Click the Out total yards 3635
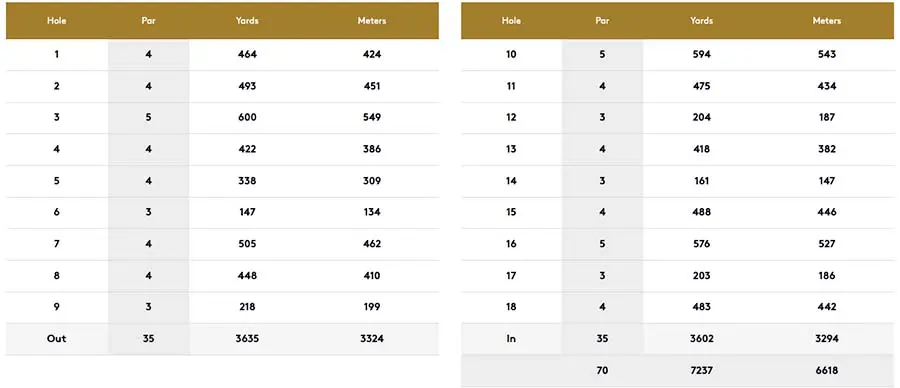 coord(247,339)
